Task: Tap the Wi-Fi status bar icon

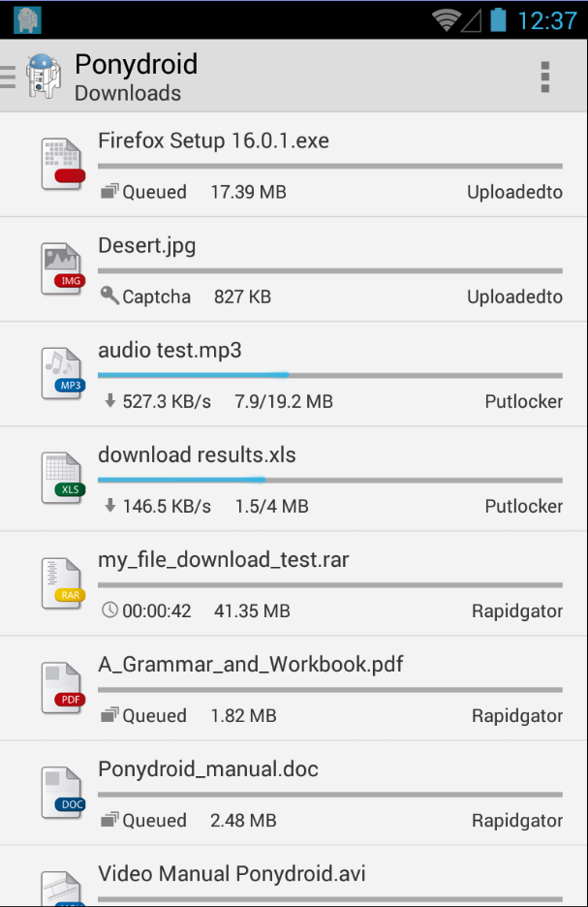Action: point(446,19)
